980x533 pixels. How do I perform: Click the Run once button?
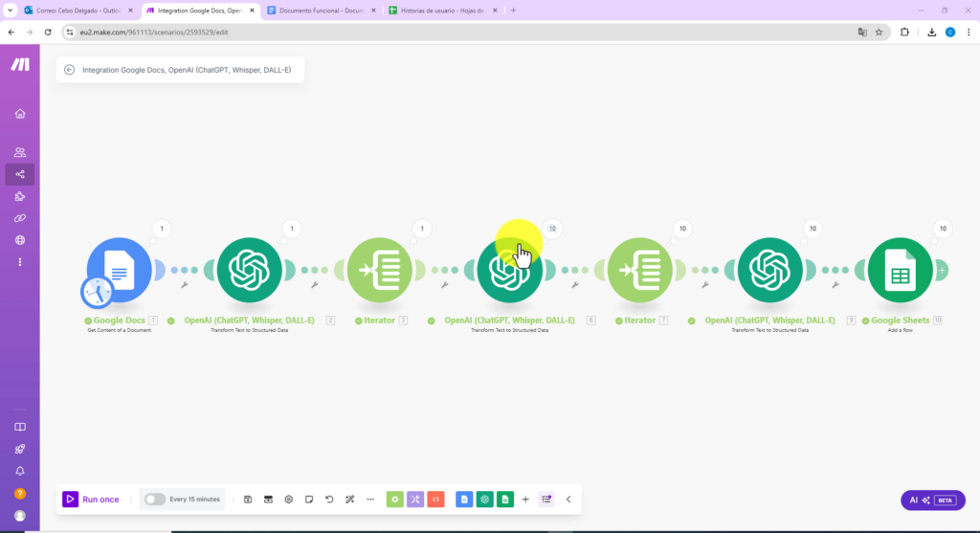click(92, 500)
